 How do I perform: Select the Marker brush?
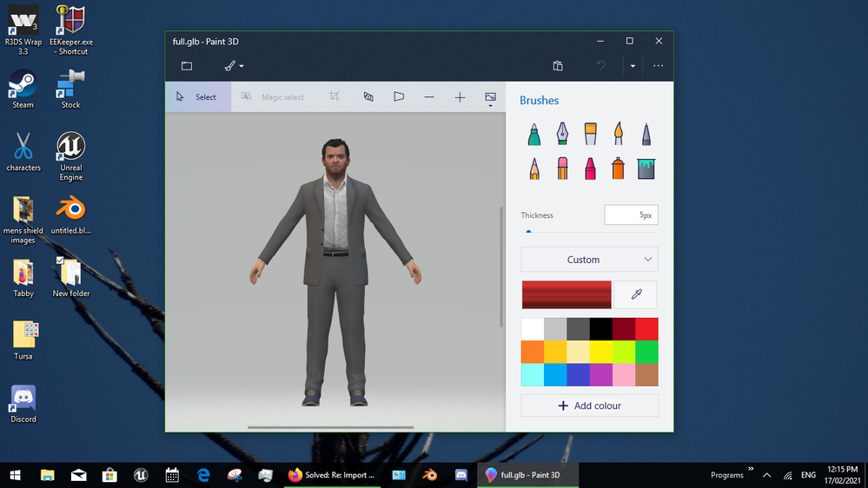(x=534, y=135)
